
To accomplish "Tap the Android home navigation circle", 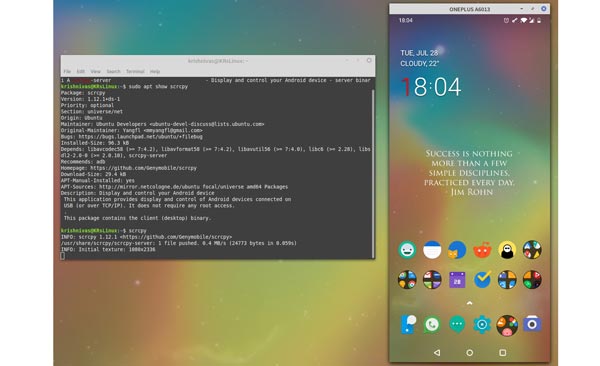I will 470,353.
